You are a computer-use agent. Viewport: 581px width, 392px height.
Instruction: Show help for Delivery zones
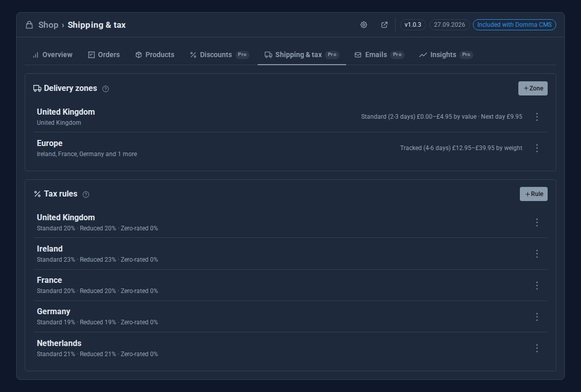click(x=106, y=89)
